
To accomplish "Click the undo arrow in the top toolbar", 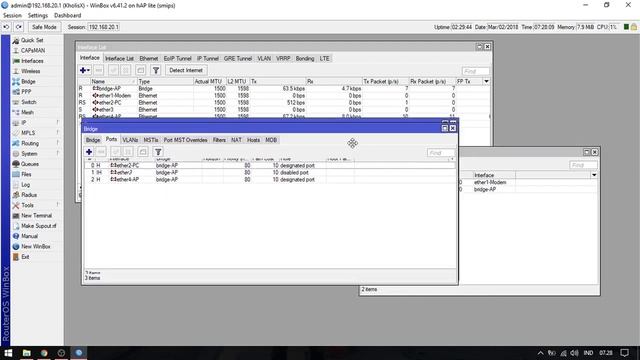I will [7, 27].
